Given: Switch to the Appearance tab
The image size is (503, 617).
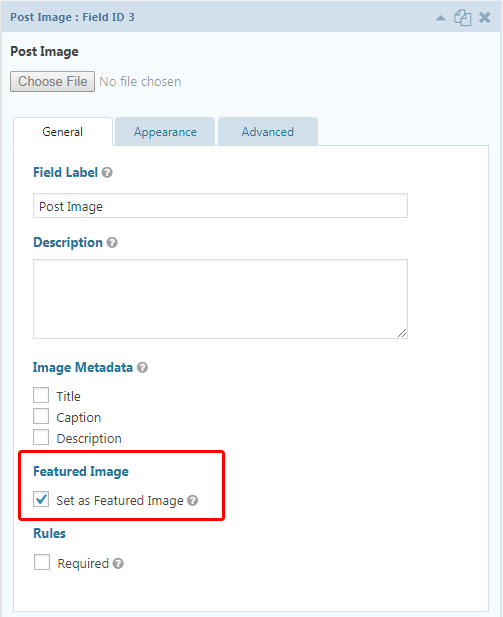Looking at the screenshot, I should pyautogui.click(x=165, y=132).
